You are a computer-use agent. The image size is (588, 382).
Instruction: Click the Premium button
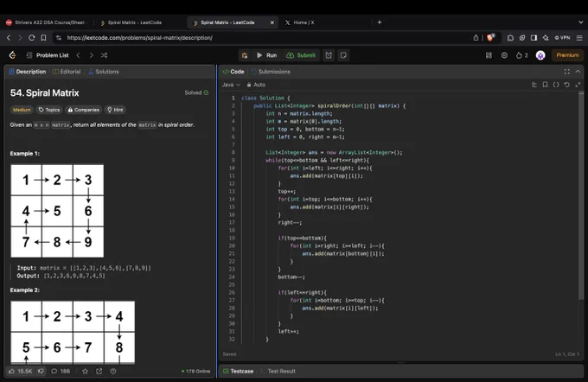tap(567, 55)
